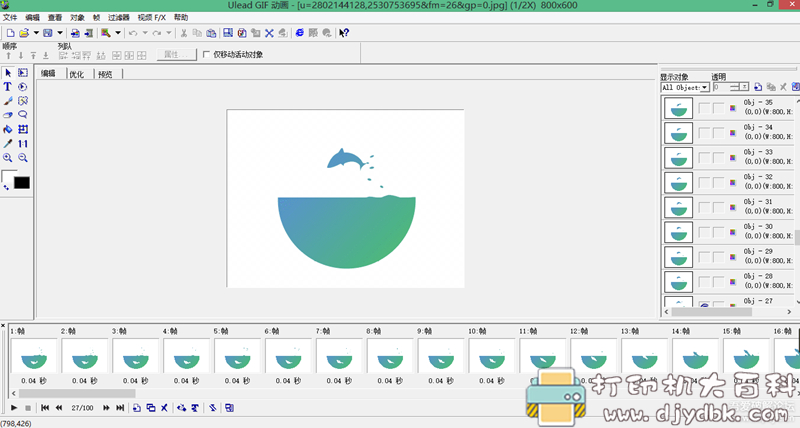Toggle visibility box for Obj - 30
This screenshot has width=800, height=428.
click(x=704, y=232)
